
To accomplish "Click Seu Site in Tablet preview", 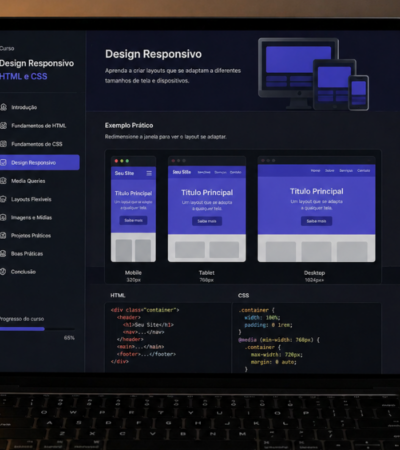I will (x=182, y=172).
